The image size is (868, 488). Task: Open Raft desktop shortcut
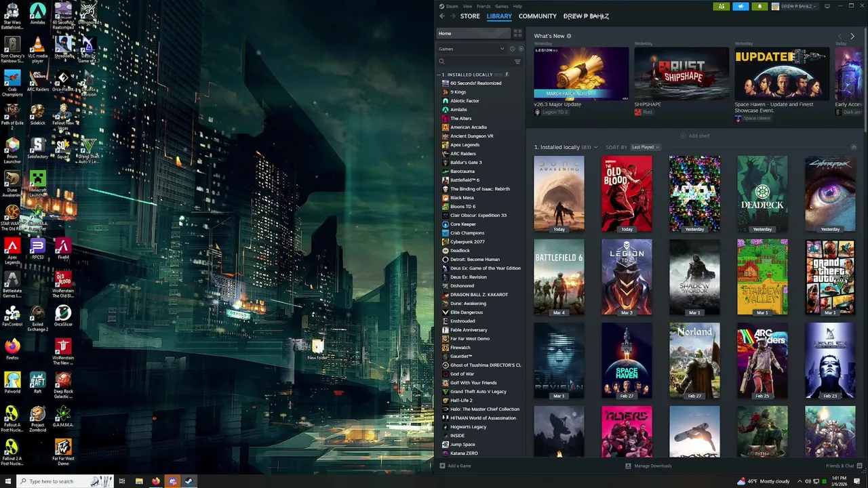(x=38, y=383)
